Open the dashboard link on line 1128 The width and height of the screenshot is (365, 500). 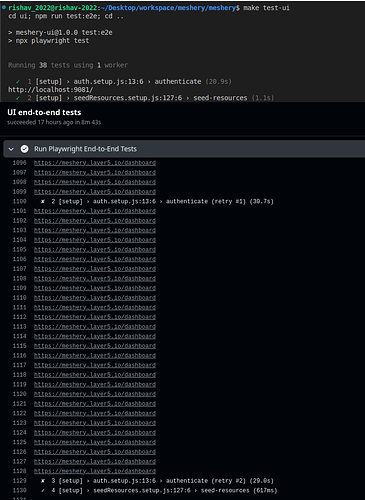95,471
